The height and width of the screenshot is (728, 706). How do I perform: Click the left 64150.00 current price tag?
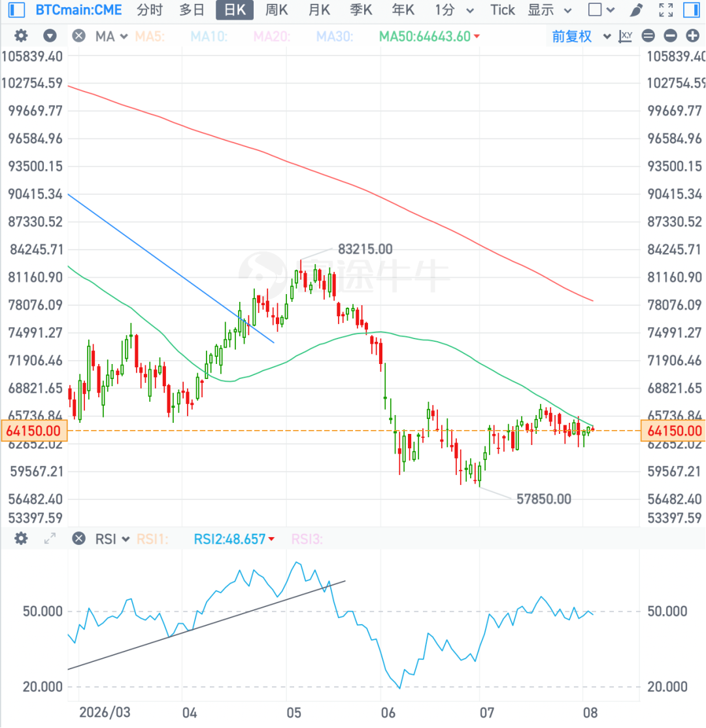pos(34,431)
